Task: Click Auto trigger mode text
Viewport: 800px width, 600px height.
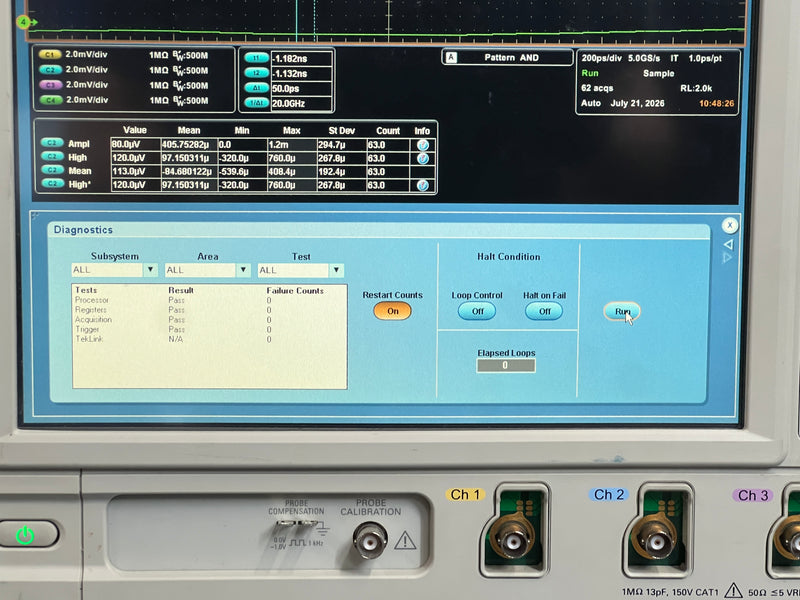Action: click(591, 103)
